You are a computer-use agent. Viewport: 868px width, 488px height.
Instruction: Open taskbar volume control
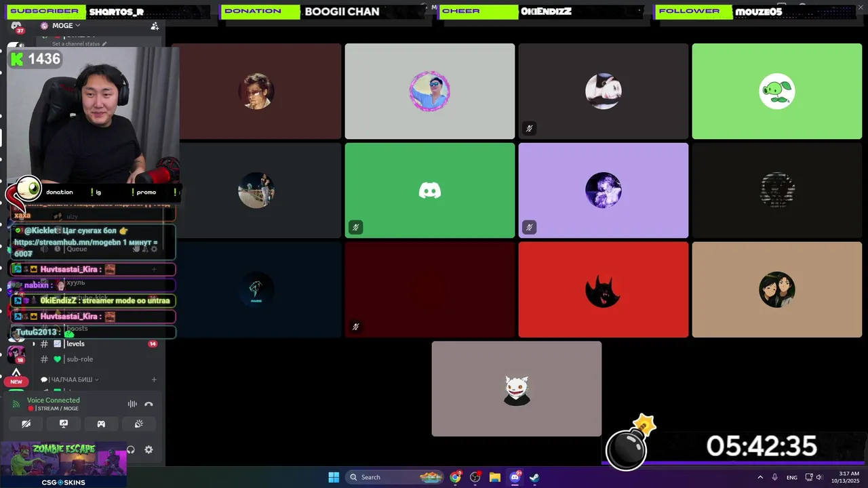tap(819, 477)
